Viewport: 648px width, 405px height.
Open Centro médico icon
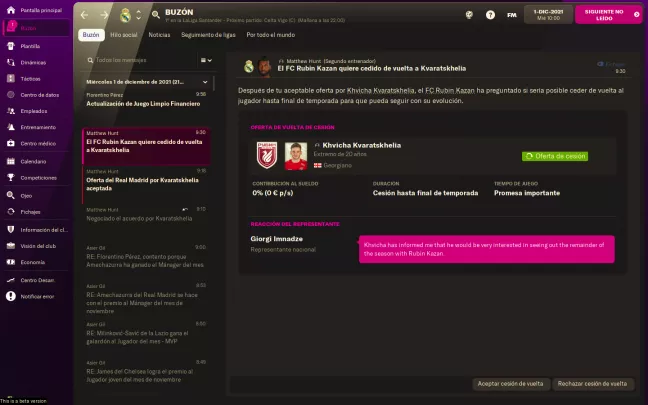pos(11,143)
